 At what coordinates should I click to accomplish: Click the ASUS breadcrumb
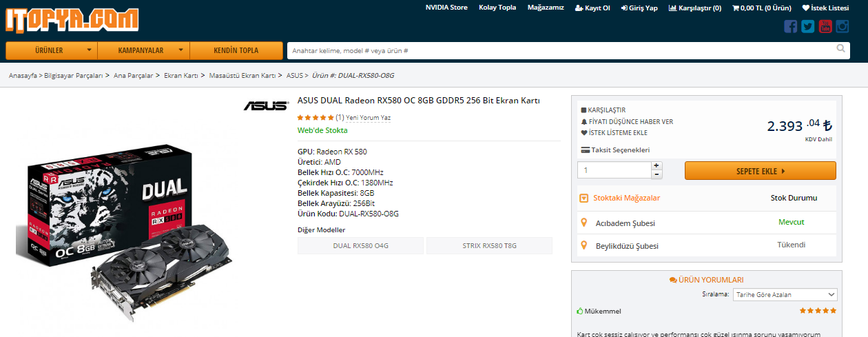click(x=294, y=75)
